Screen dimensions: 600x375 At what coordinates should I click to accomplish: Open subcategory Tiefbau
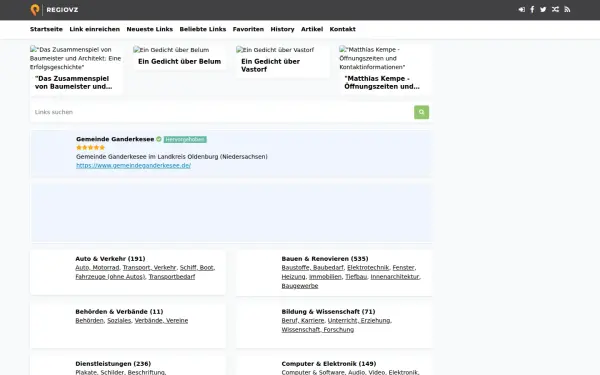356,277
